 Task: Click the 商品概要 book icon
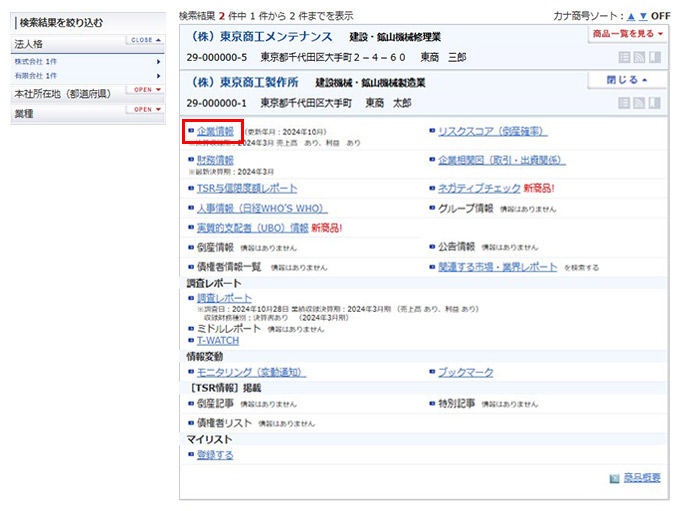614,478
